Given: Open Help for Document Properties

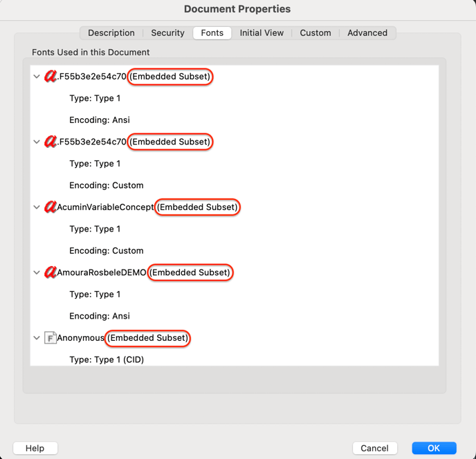Looking at the screenshot, I should pyautogui.click(x=35, y=448).
